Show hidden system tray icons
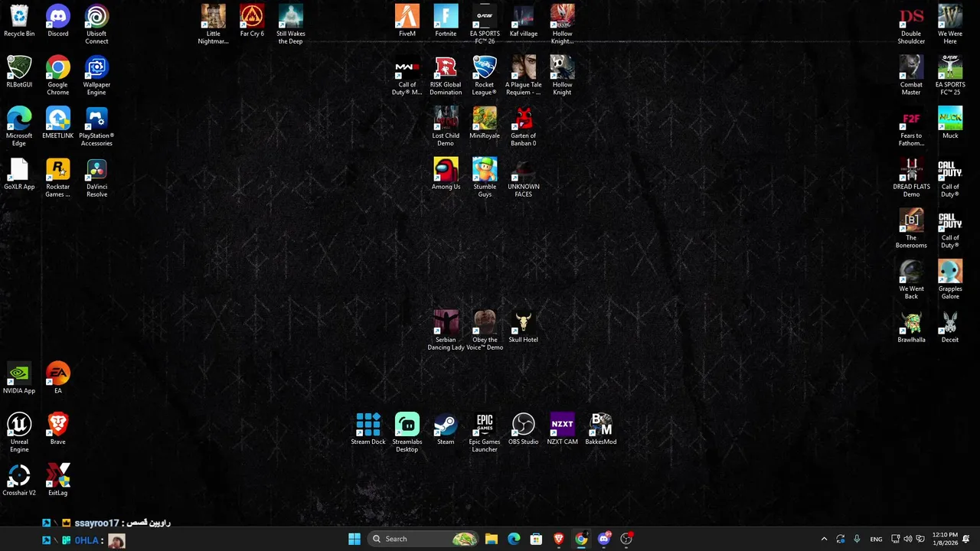Viewport: 980px width, 551px height. pyautogui.click(x=824, y=539)
